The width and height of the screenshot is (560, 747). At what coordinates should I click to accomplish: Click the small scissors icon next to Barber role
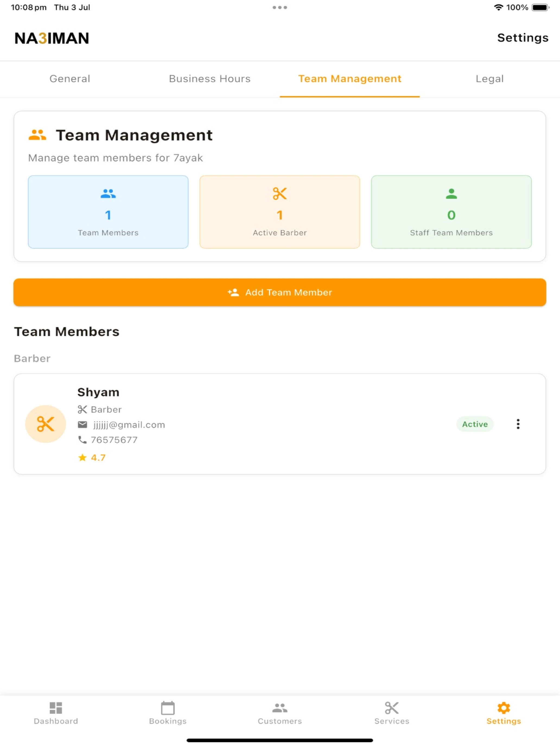pyautogui.click(x=82, y=410)
